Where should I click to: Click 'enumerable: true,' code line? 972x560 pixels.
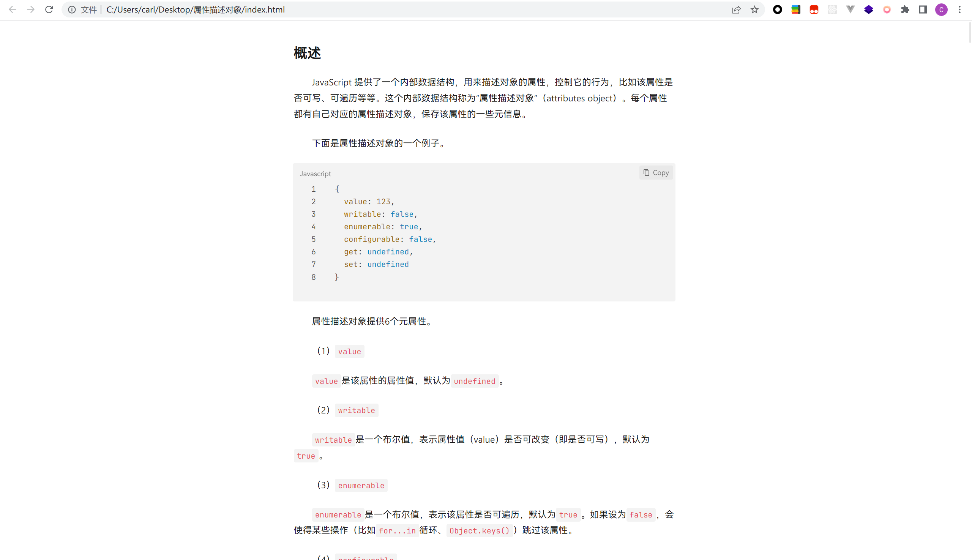click(x=383, y=227)
